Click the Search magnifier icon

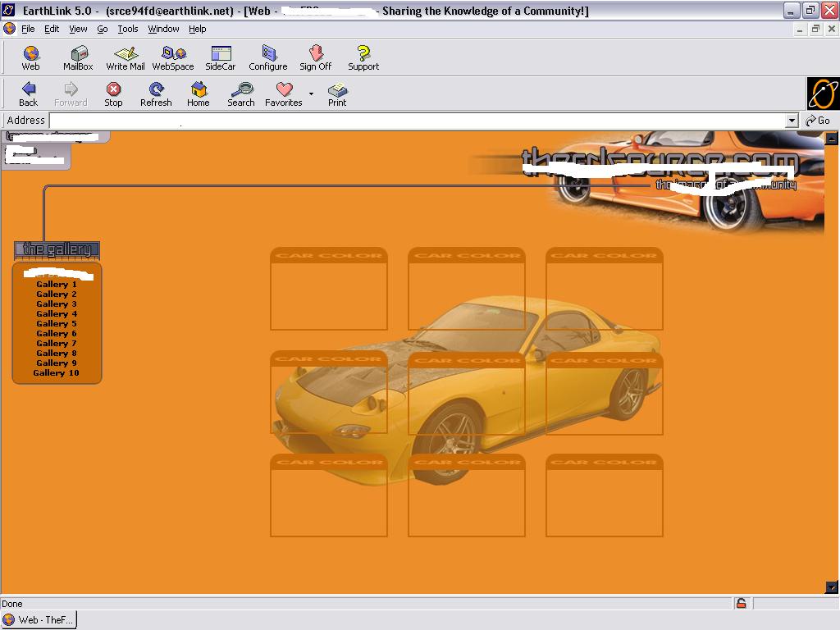click(241, 94)
